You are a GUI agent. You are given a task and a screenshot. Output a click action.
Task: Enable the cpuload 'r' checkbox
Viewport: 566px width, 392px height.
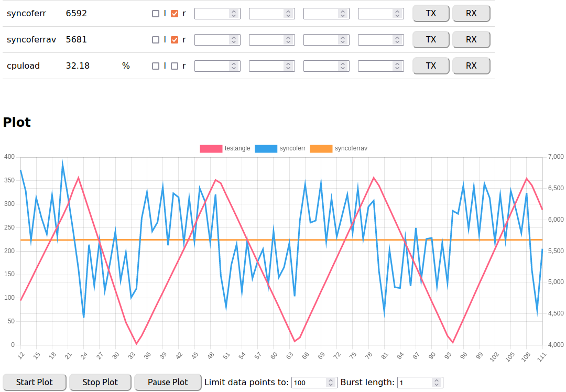pyautogui.click(x=175, y=66)
